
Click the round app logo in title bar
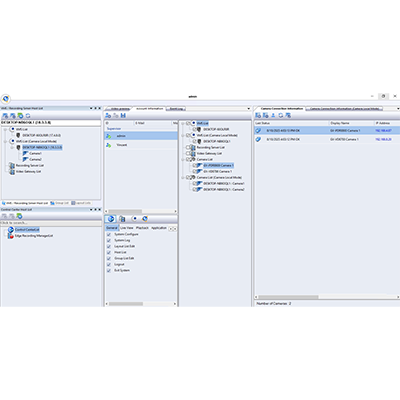pos(6,99)
